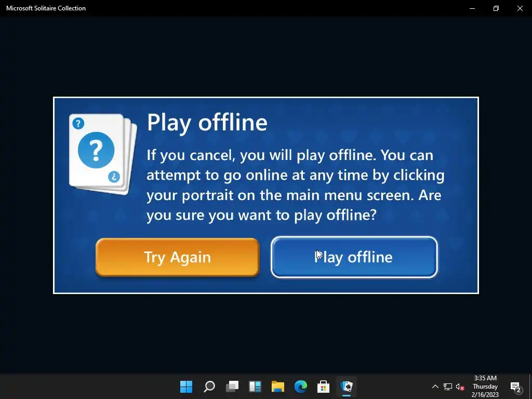
Task: Restore down the Solitaire window
Action: 496,8
